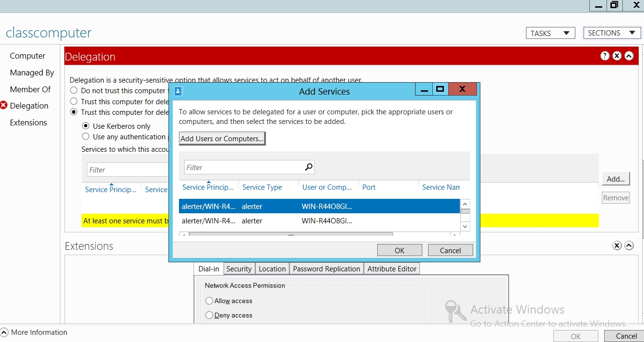The image size is (644, 342).
Task: Select 'Use any authentication' radio button
Action: tap(85, 136)
